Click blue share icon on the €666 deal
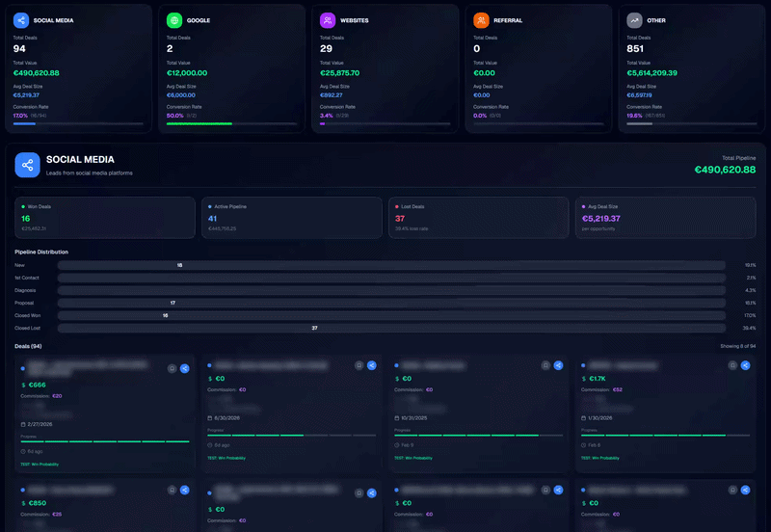This screenshot has height=532, width=771. tap(185, 367)
